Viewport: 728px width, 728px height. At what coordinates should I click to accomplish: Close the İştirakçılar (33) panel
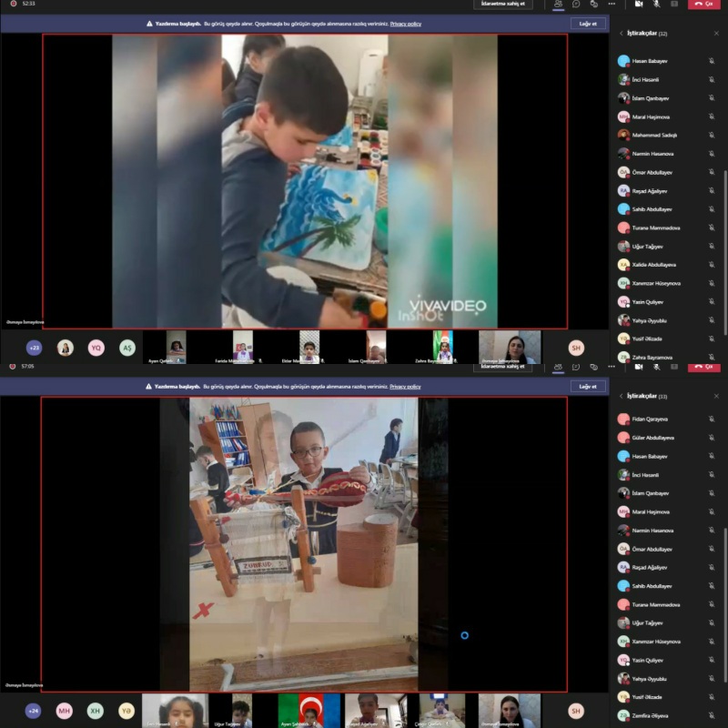(716, 396)
